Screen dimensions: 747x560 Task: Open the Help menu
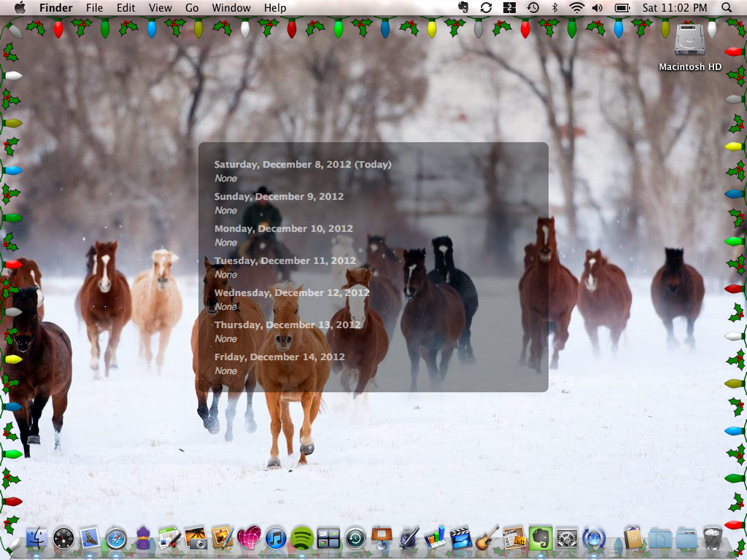(x=275, y=7)
